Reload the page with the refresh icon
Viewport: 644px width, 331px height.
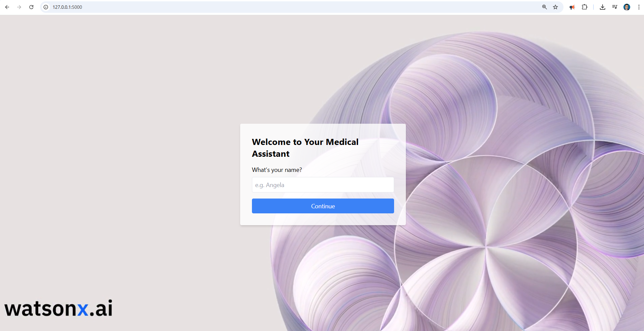click(31, 7)
